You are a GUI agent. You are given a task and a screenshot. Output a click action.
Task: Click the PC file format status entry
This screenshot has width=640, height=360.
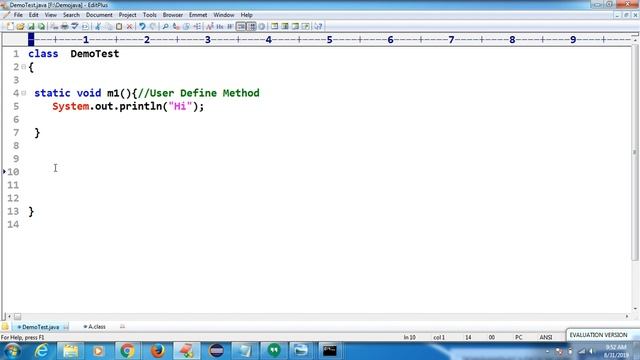[x=518, y=338]
